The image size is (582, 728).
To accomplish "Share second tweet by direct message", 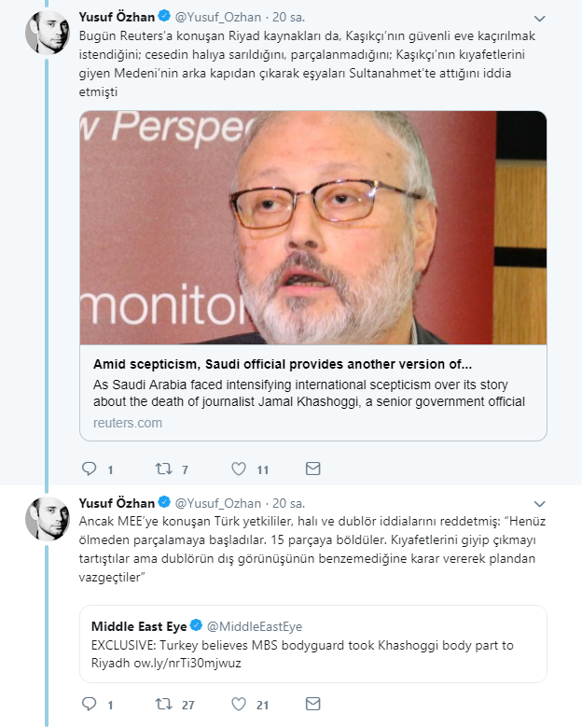I will [x=313, y=703].
